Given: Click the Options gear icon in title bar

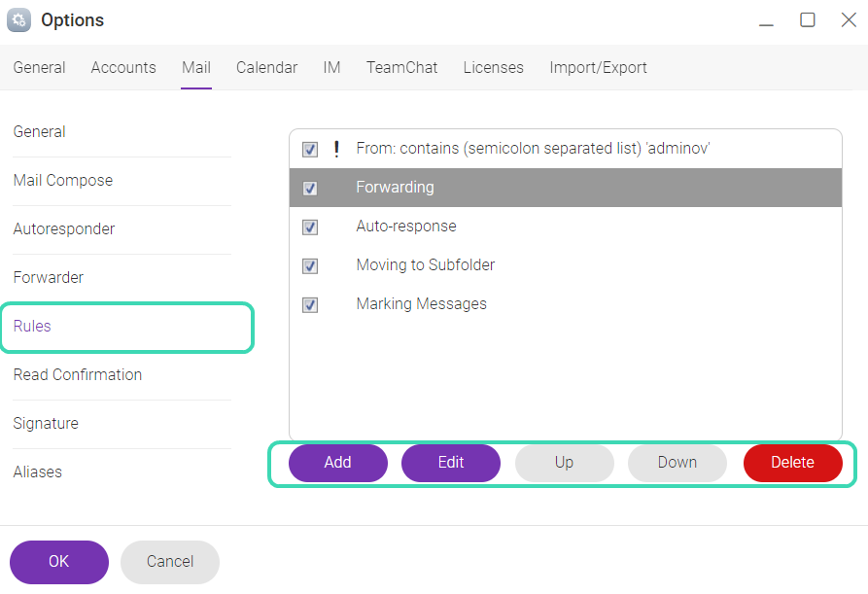Looking at the screenshot, I should tap(18, 20).
